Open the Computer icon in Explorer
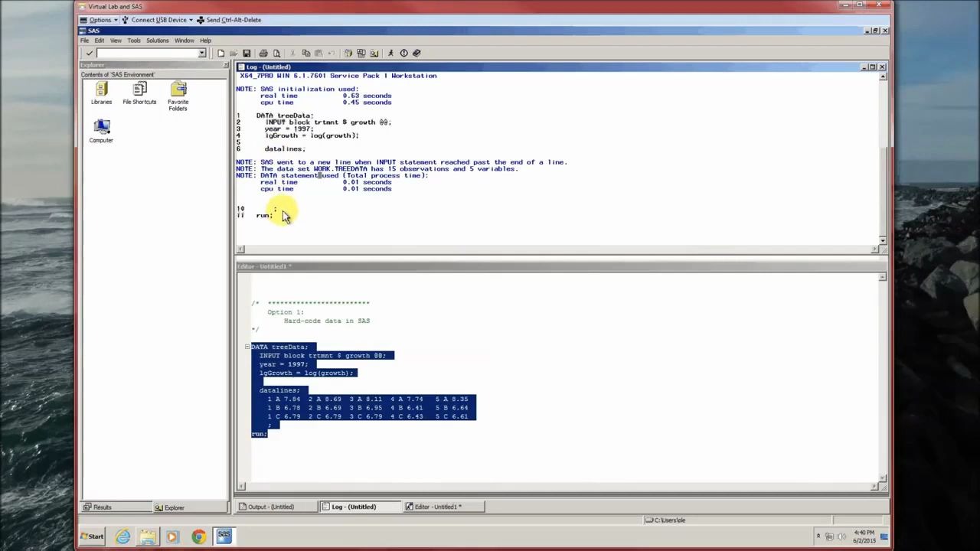 101,131
